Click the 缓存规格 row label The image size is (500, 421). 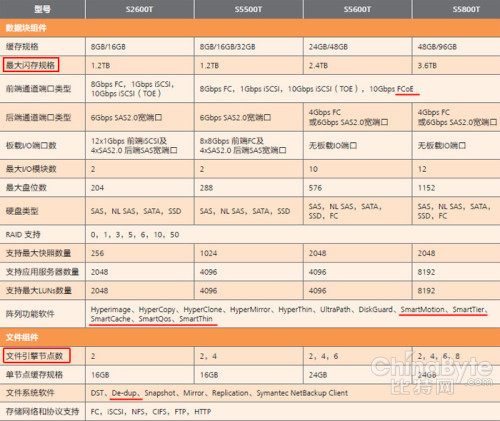[x=22, y=47]
